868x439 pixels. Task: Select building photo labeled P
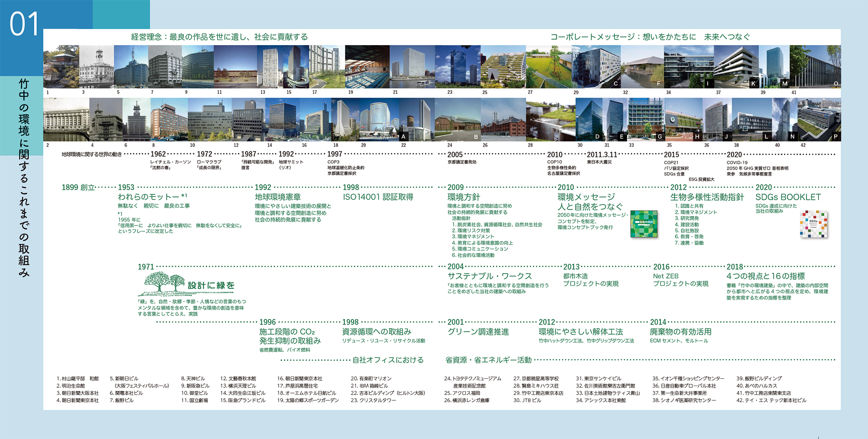tap(819, 119)
